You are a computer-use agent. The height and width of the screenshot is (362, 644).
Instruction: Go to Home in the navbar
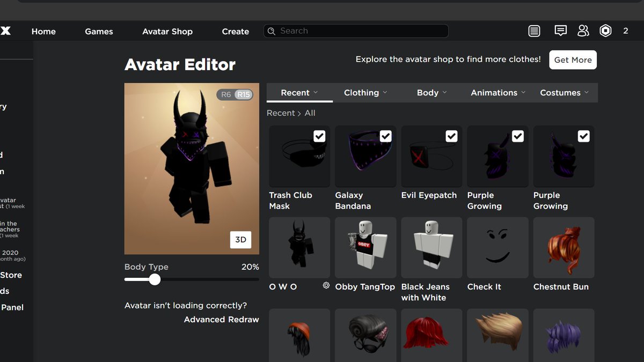tap(43, 31)
